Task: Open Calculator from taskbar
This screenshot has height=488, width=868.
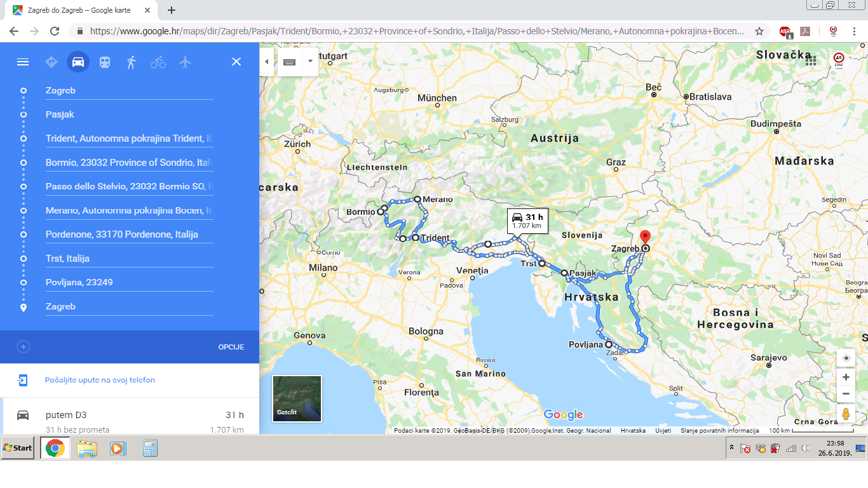Action: click(x=150, y=448)
